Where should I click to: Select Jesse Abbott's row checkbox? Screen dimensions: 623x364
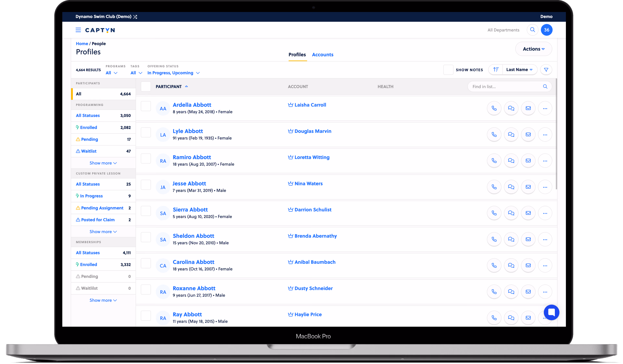tap(146, 185)
